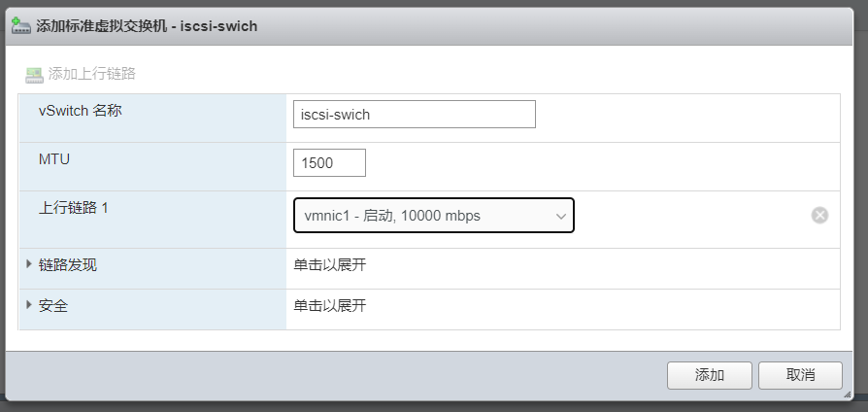The image size is (868, 412).
Task: Click the chevron arrow on vmnic1 dropdown
Action: 560,216
